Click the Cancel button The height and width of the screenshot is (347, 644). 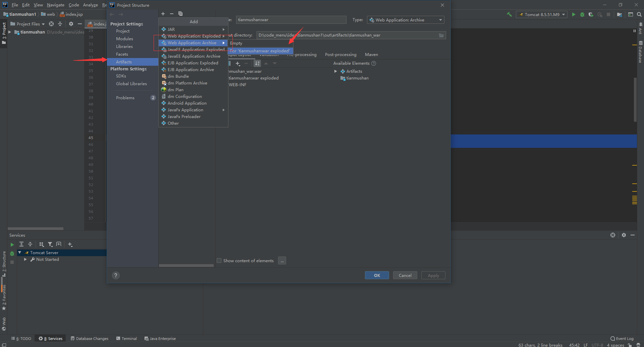(x=405, y=275)
